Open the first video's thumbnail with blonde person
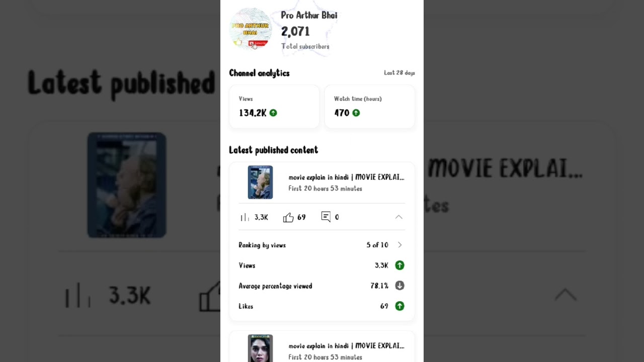 coord(260,182)
